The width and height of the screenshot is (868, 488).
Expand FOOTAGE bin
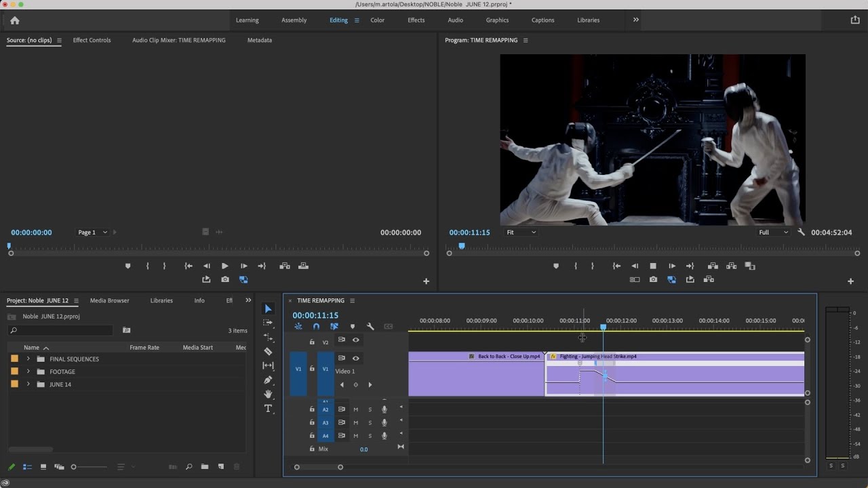click(28, 371)
